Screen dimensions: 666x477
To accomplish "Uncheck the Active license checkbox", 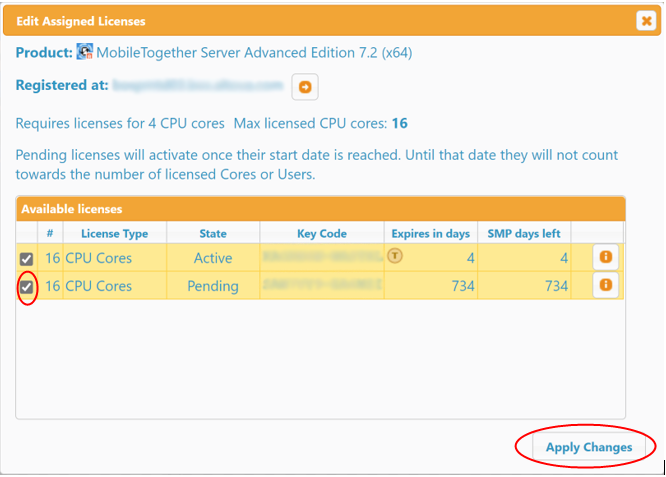I will click(x=28, y=258).
